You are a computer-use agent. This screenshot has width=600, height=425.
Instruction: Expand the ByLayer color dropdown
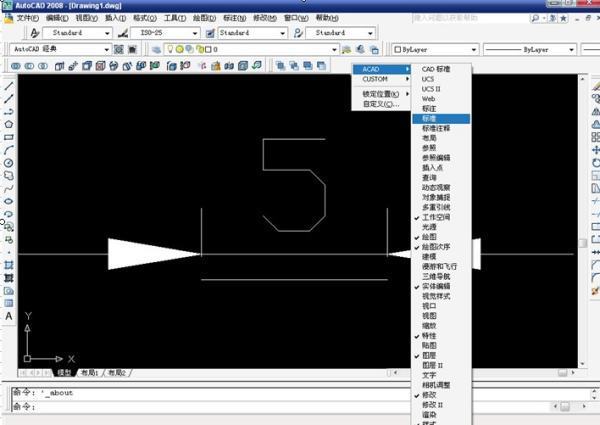coord(473,48)
